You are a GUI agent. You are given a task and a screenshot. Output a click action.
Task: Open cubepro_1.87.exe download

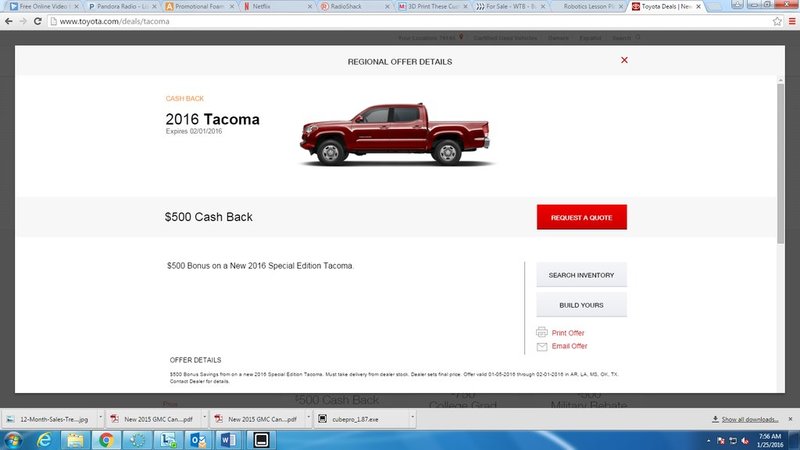(361, 419)
